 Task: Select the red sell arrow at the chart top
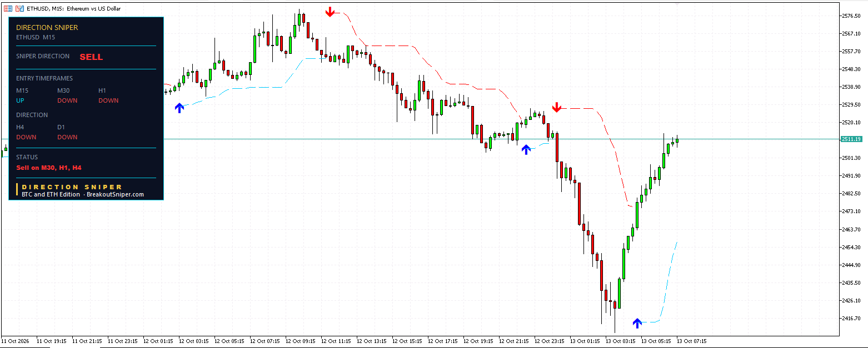[330, 12]
